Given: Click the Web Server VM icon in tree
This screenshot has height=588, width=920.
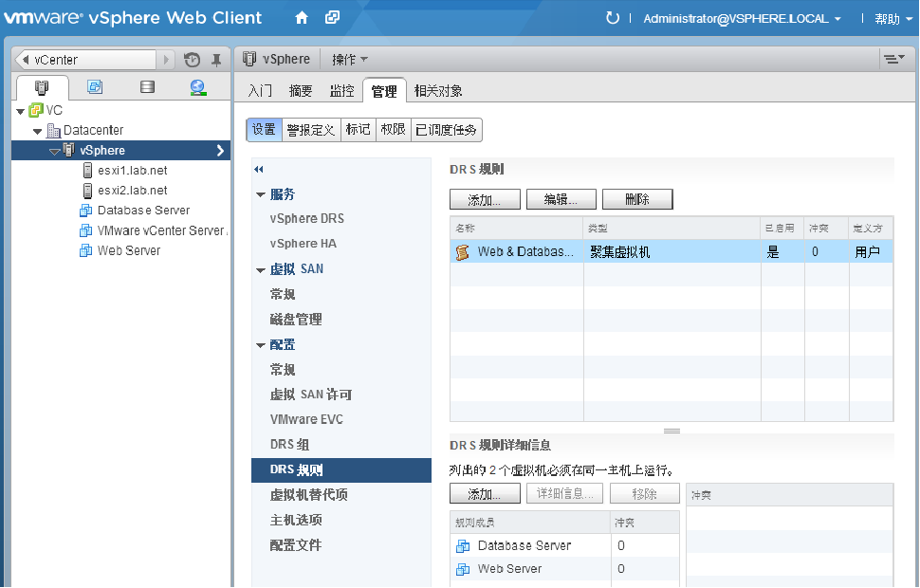Looking at the screenshot, I should [x=85, y=250].
